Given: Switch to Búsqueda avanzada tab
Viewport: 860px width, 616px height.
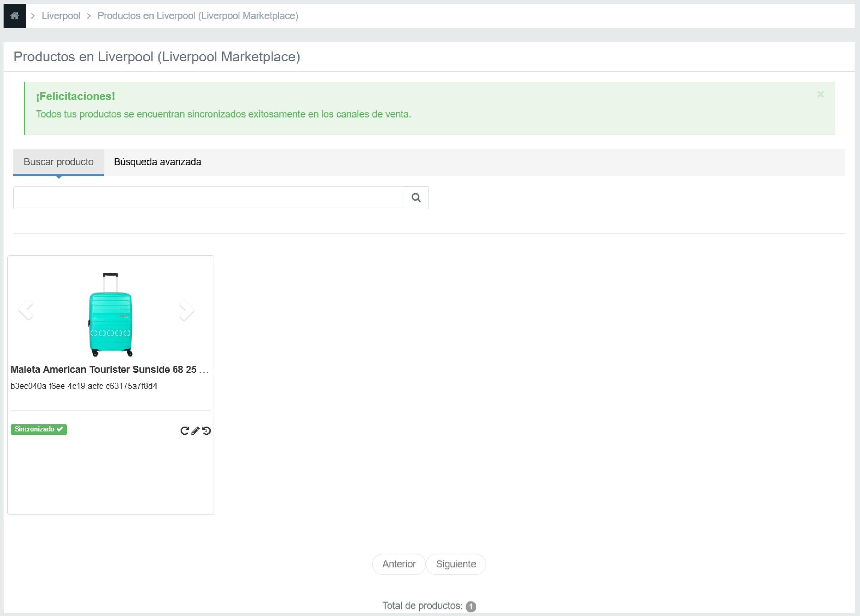Looking at the screenshot, I should 157,162.
